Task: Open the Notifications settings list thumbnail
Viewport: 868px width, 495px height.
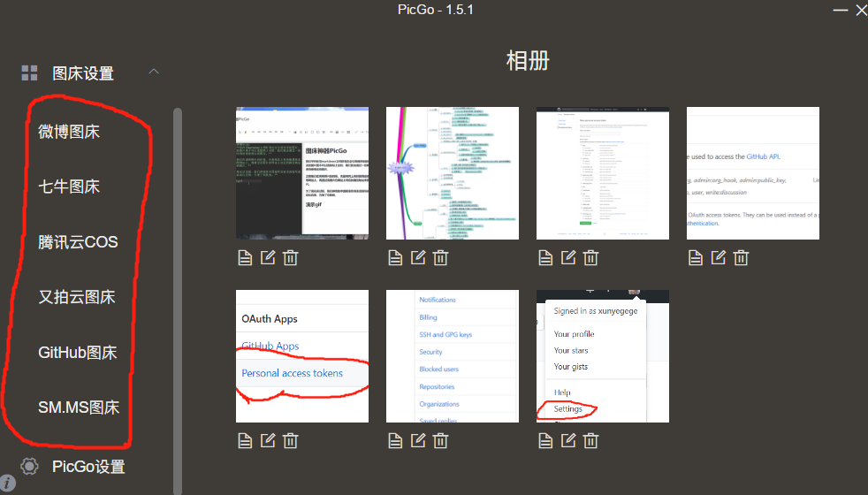Action: (453, 356)
